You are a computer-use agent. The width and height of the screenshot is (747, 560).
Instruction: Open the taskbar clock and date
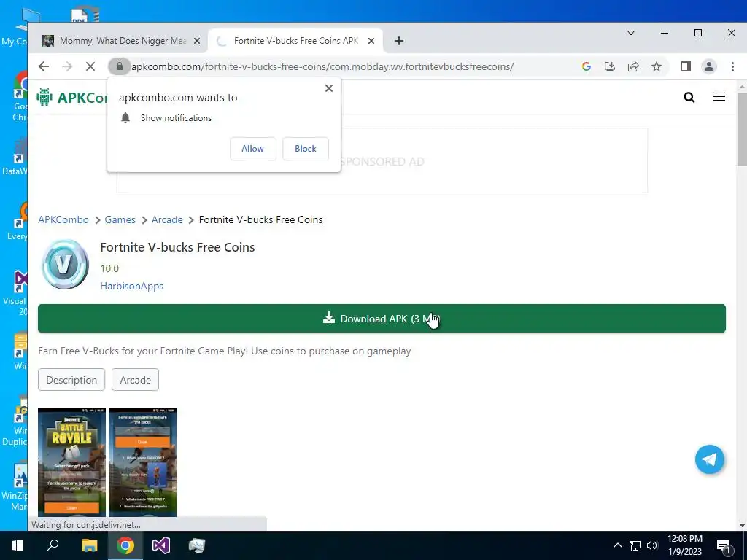(x=685, y=545)
